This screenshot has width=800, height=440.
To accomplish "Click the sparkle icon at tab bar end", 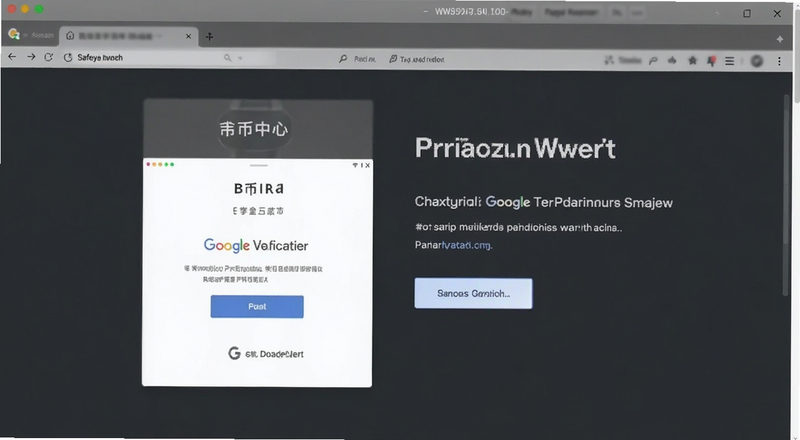I will 780,39.
